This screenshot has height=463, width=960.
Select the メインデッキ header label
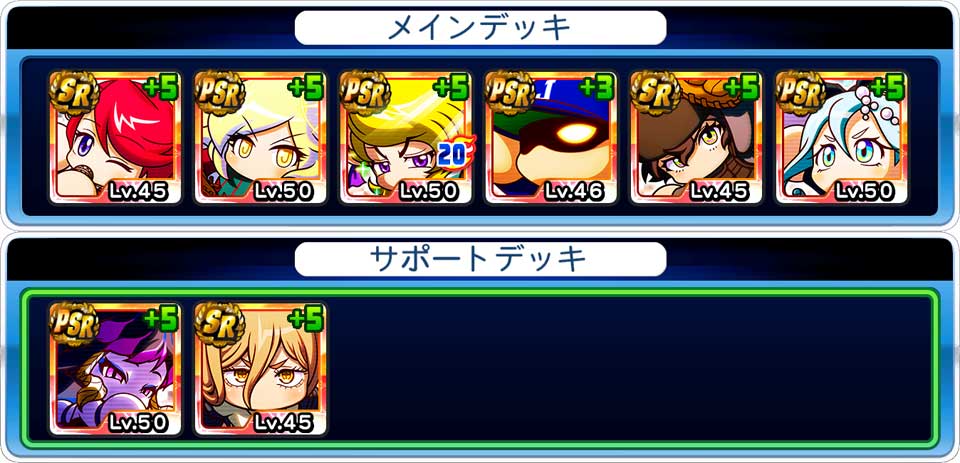(x=480, y=28)
